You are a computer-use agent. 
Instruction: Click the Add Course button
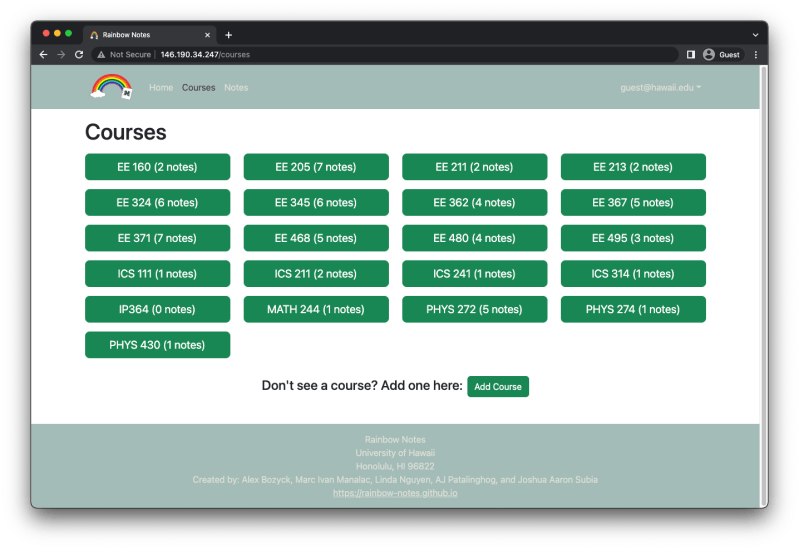pyautogui.click(x=498, y=386)
